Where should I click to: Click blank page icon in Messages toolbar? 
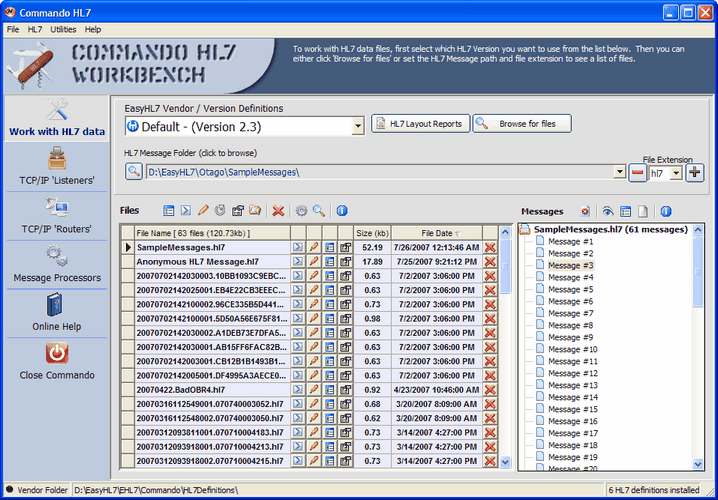643,211
